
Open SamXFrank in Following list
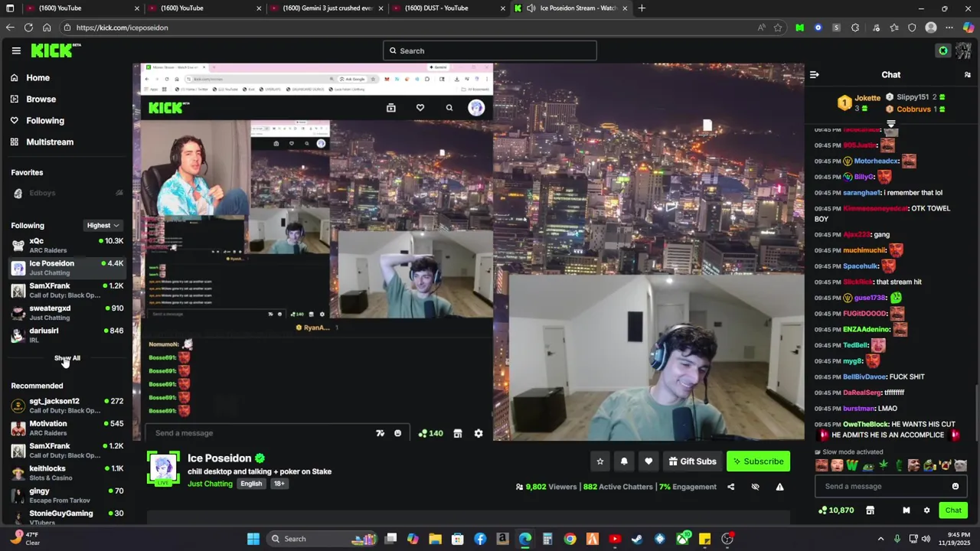tap(67, 290)
